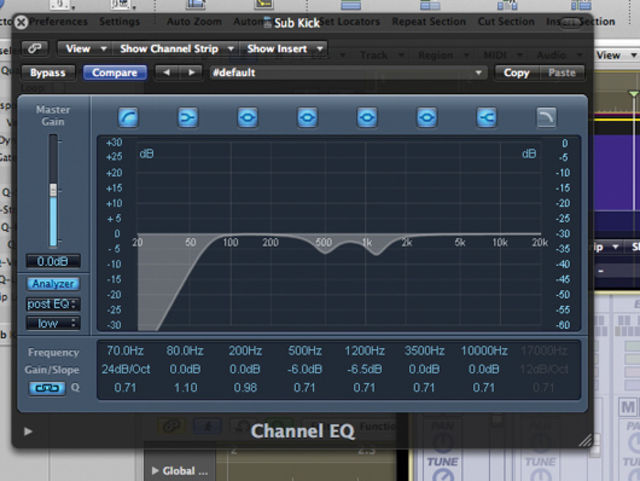Open the View menu in Arrange window
The height and width of the screenshot is (481, 640).
coord(616,55)
